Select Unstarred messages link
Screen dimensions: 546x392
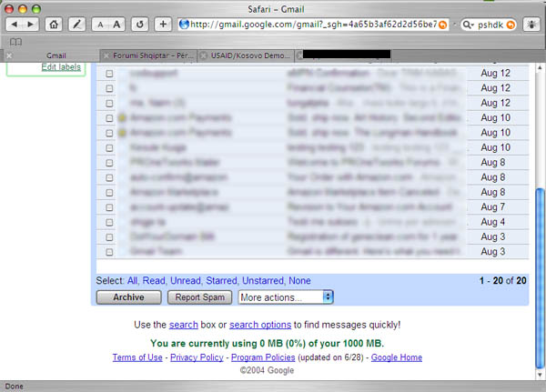[263, 281]
